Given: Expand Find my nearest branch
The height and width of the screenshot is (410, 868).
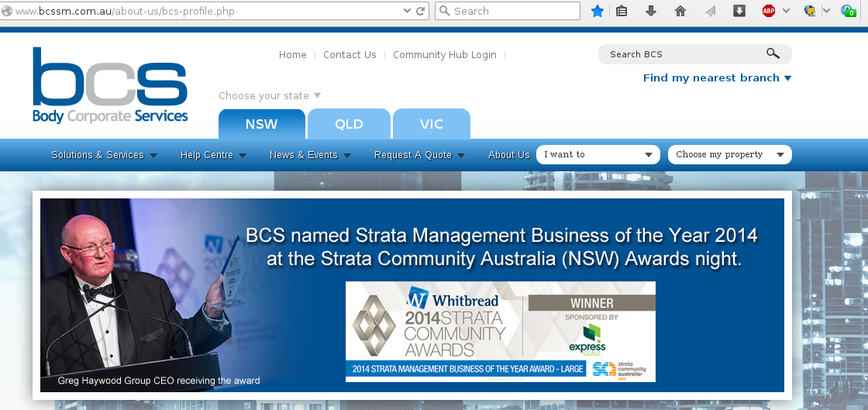Looking at the screenshot, I should [718, 78].
